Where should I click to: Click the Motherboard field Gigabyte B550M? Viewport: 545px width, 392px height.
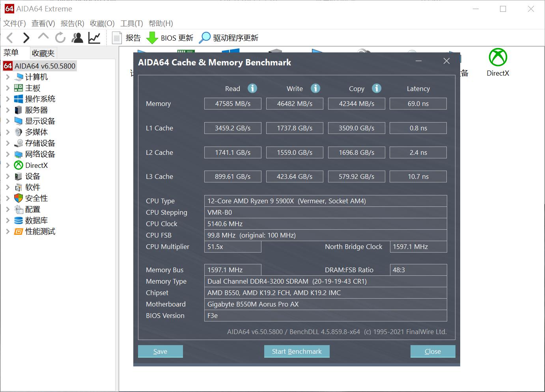[325, 304]
